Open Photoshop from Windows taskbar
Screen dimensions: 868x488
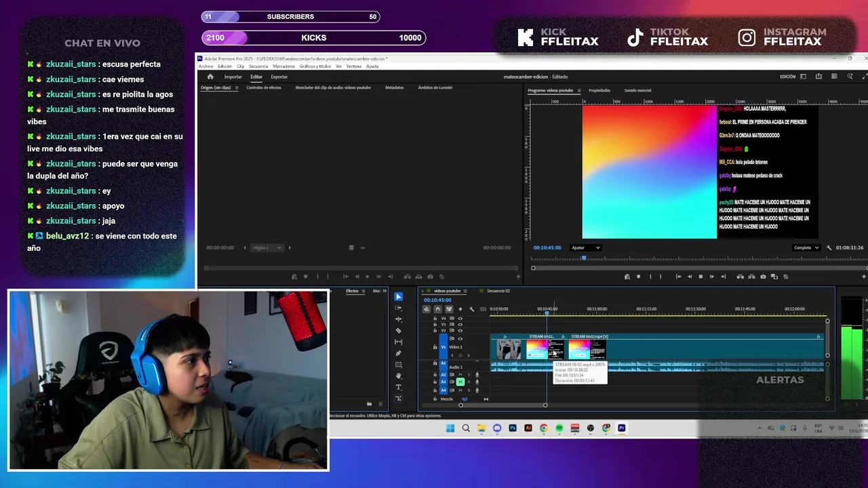point(513,428)
